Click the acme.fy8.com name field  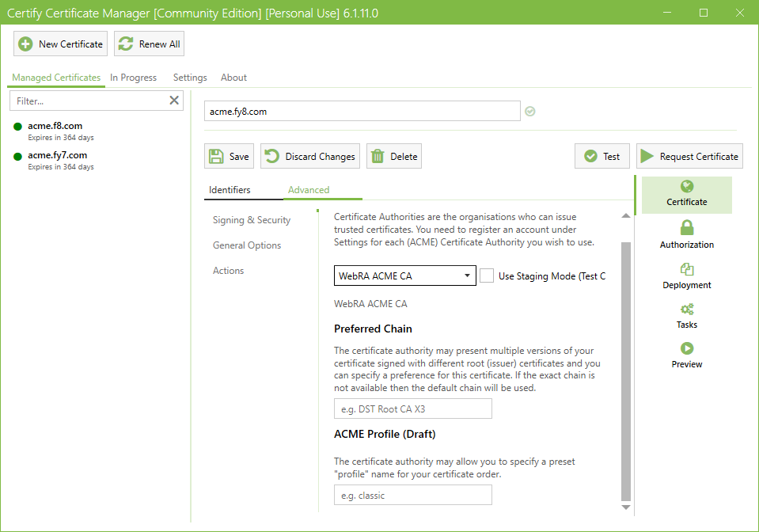point(362,112)
